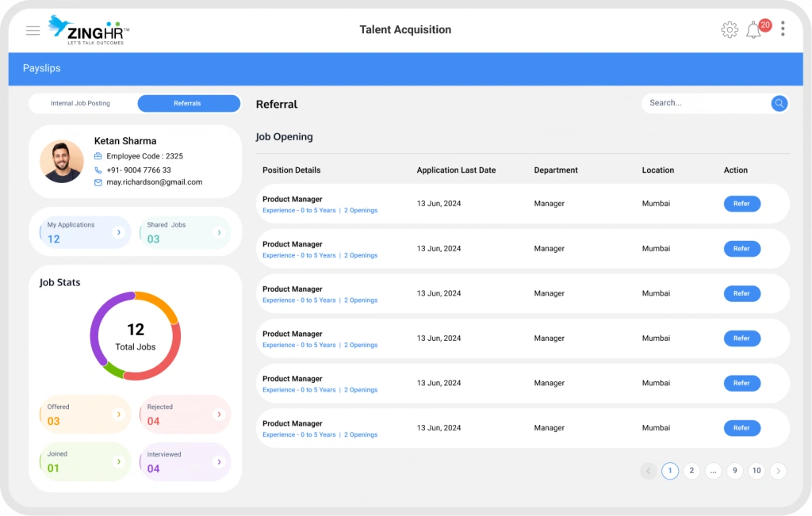Click the magnifier search button
812x516 pixels.
pyautogui.click(x=779, y=103)
